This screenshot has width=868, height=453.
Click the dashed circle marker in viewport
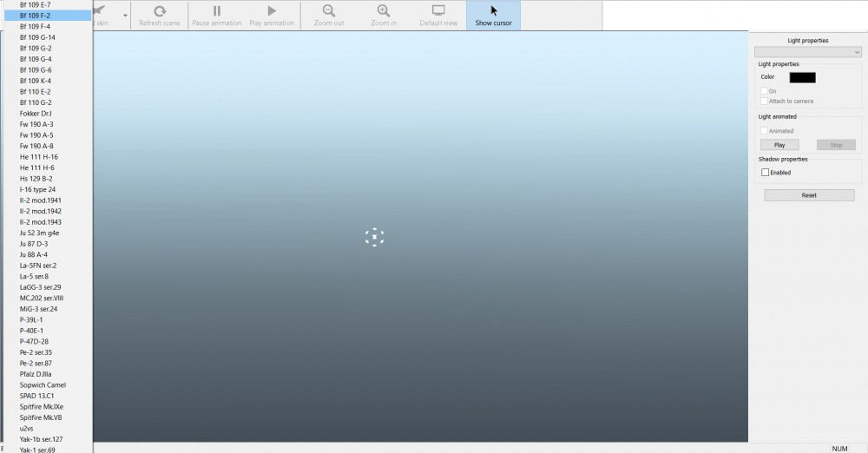pyautogui.click(x=374, y=237)
